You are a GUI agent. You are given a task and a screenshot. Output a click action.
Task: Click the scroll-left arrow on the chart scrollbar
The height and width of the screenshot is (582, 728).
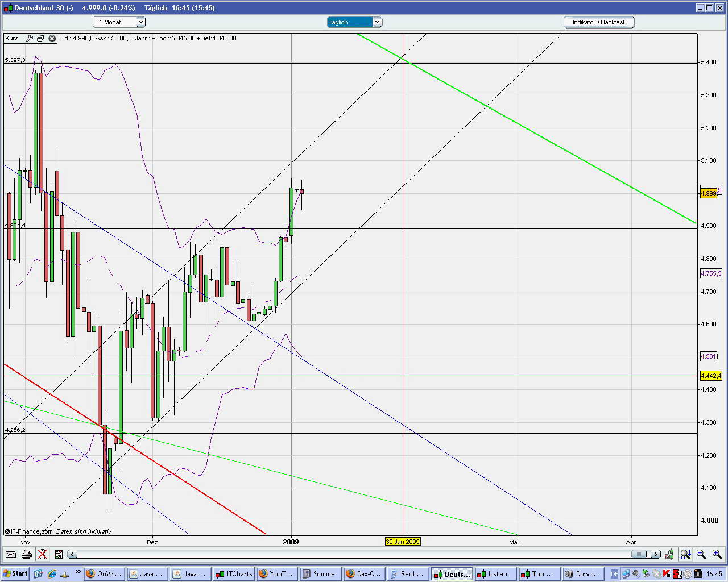pyautogui.click(x=72, y=554)
